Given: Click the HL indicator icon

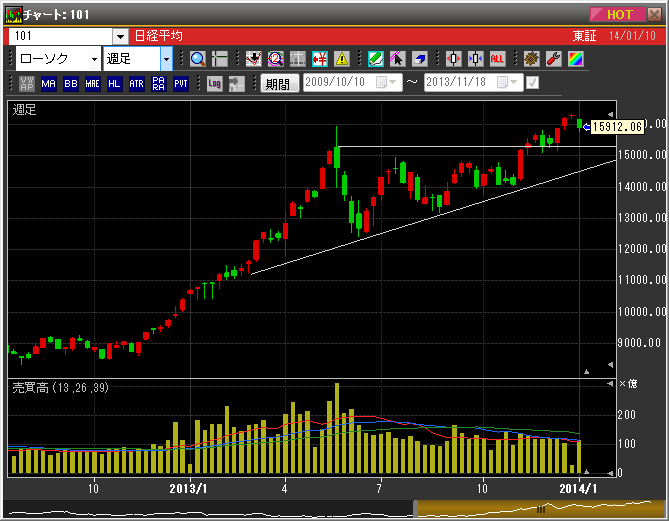Looking at the screenshot, I should (115, 84).
